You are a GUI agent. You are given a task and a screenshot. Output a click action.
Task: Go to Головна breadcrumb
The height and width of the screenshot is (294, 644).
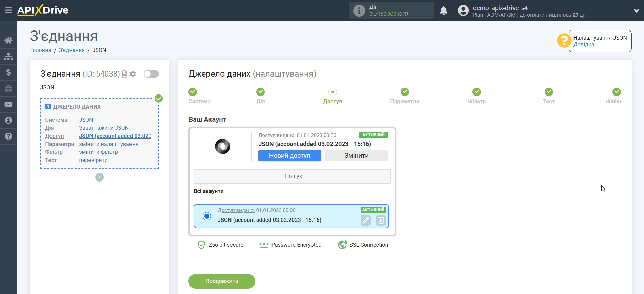tap(41, 50)
